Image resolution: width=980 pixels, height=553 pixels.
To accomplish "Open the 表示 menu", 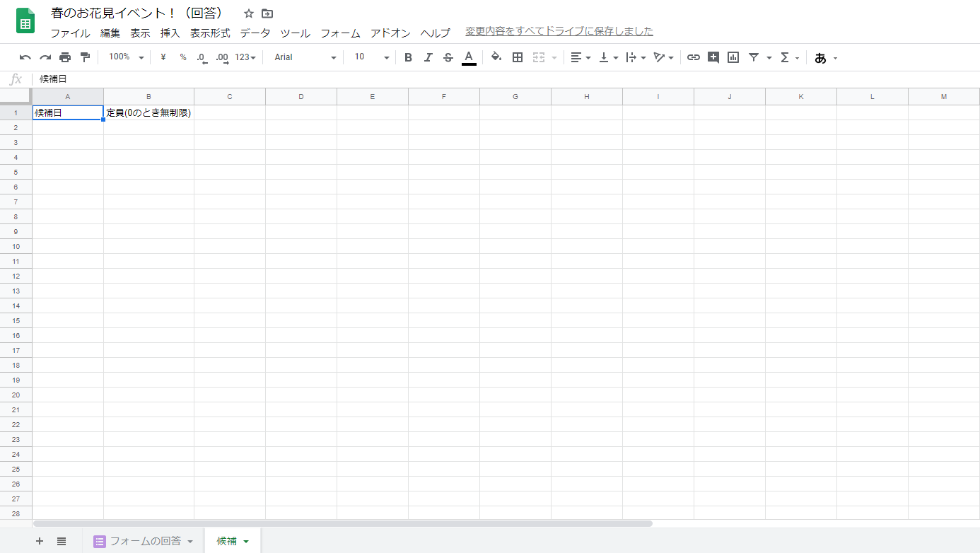I will [x=140, y=33].
